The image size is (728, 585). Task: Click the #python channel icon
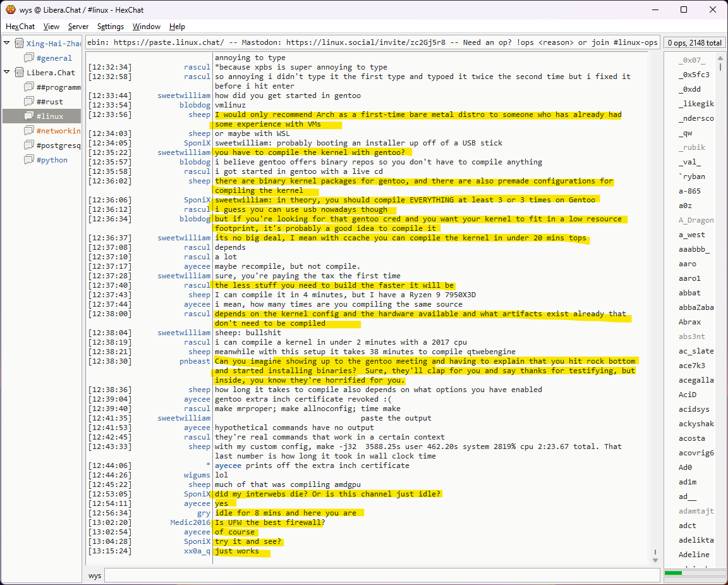[x=29, y=160]
